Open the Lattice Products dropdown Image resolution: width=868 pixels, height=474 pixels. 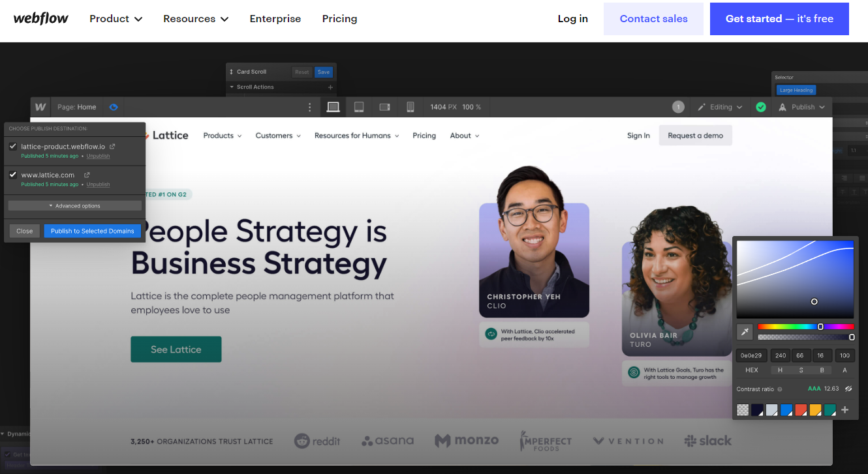tap(223, 136)
